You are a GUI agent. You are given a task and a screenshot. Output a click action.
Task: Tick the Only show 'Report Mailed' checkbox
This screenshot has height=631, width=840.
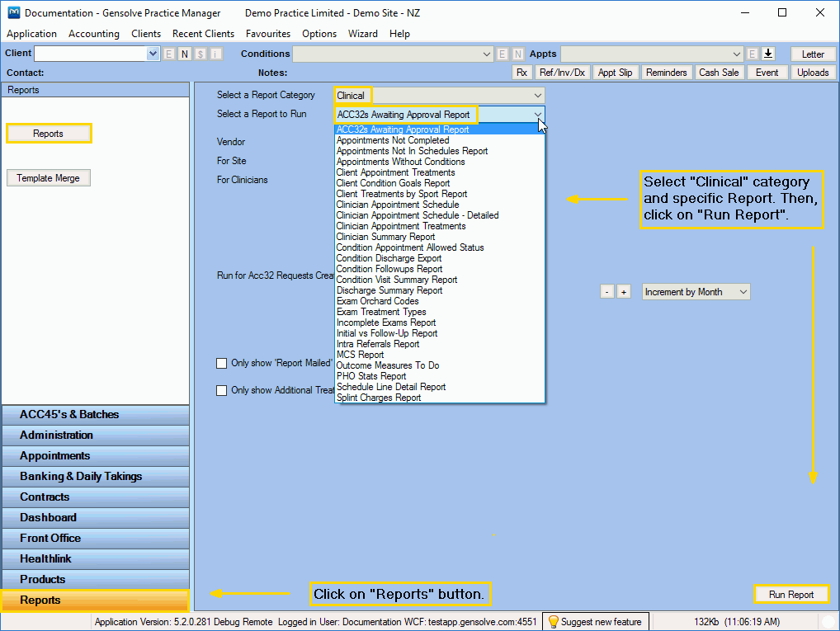click(221, 363)
